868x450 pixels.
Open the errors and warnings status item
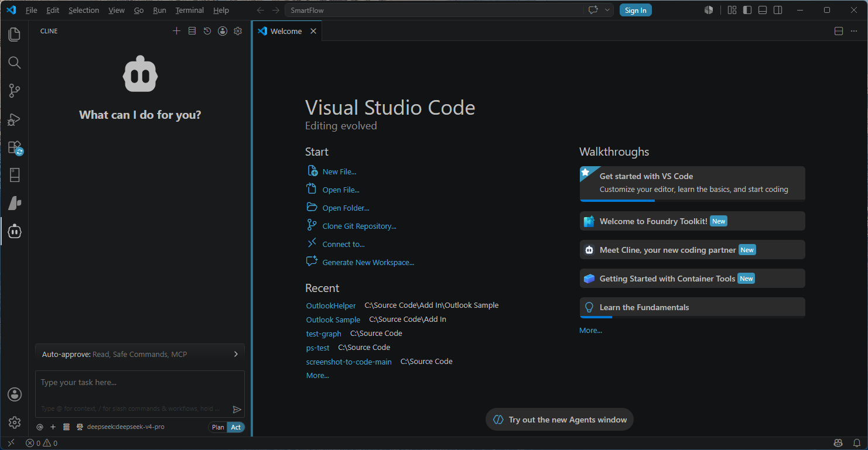coord(42,443)
